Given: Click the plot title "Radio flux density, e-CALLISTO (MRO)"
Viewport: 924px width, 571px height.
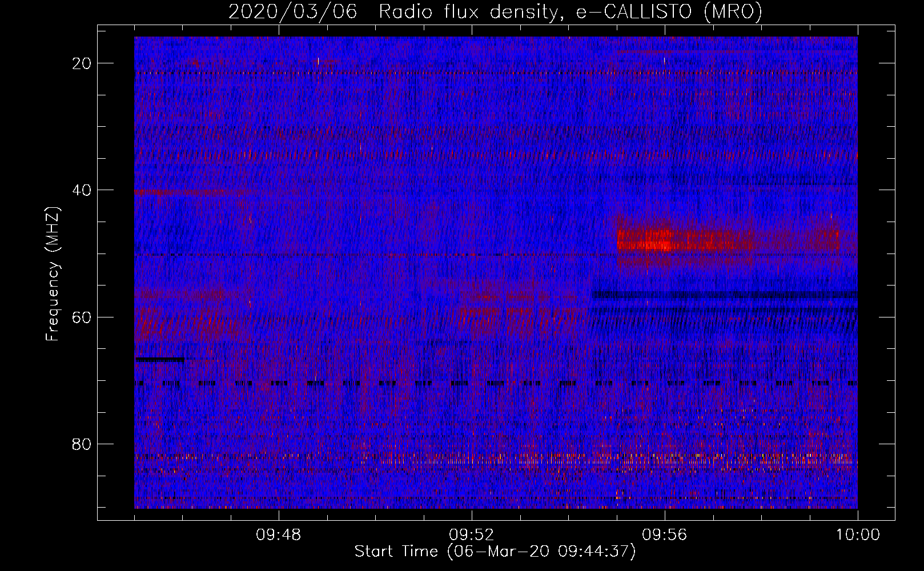Looking at the screenshot, I should pyautogui.click(x=570, y=12).
